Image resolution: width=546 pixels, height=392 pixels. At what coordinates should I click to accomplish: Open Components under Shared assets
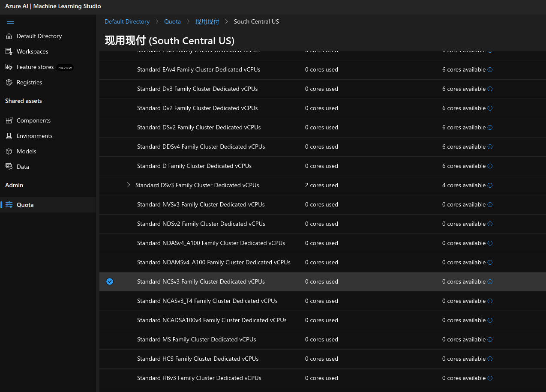pos(48,120)
